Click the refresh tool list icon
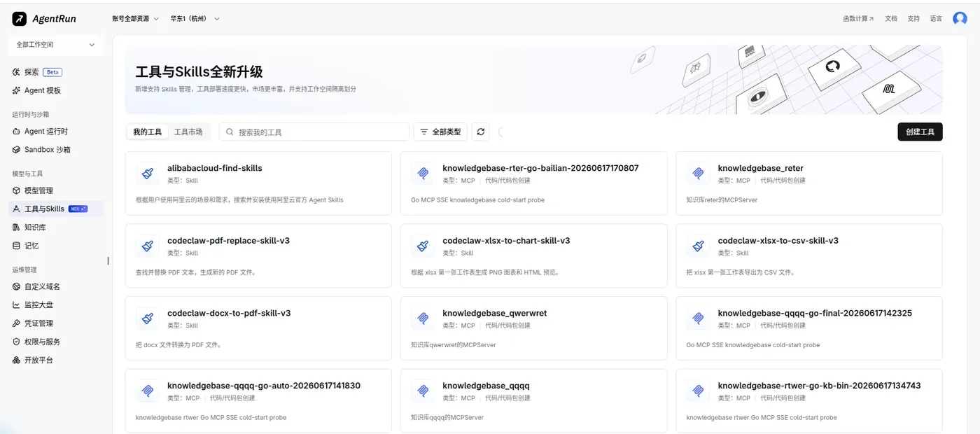Image resolution: width=980 pixels, height=434 pixels. pyautogui.click(x=480, y=132)
